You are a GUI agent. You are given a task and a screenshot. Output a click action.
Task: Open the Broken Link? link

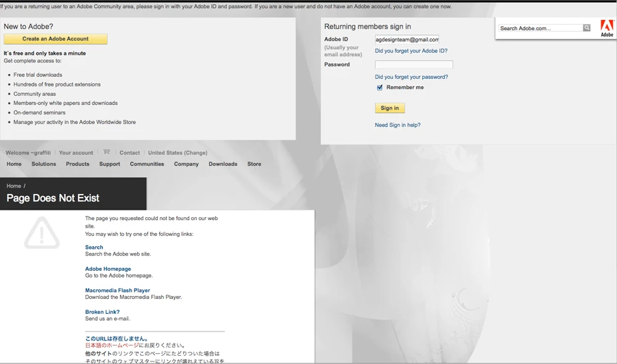coord(102,312)
